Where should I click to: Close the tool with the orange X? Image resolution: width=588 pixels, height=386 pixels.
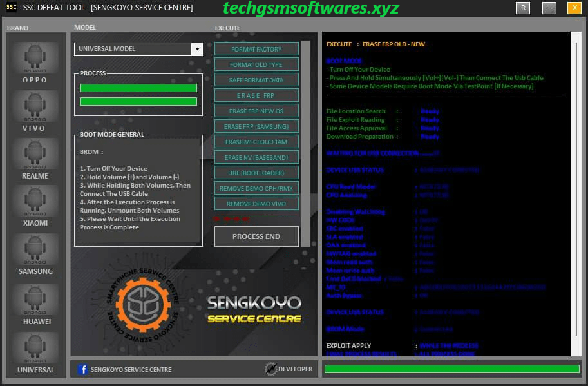tap(574, 8)
